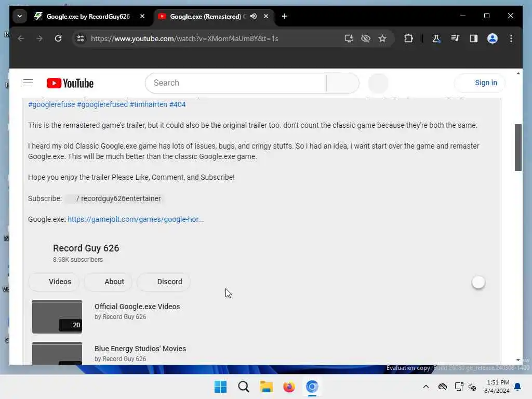Open the network display tray icon
The image size is (532, 399).
click(459, 387)
